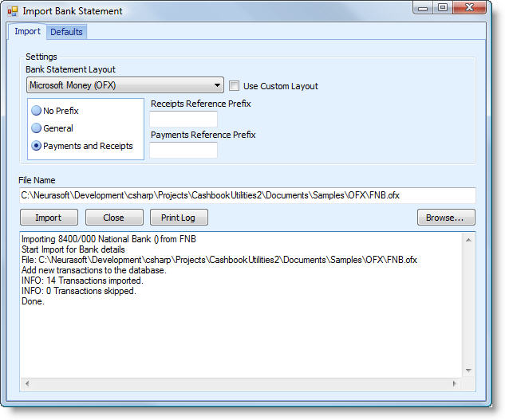Click the log's horizontal scrollbar right arrow
Screen dimensions: 505x420
click(456, 384)
